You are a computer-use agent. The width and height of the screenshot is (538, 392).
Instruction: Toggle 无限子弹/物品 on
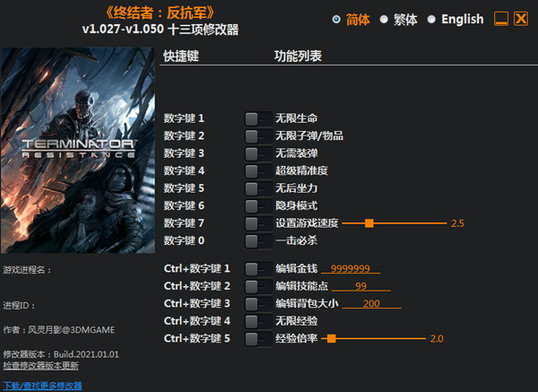coord(258,135)
